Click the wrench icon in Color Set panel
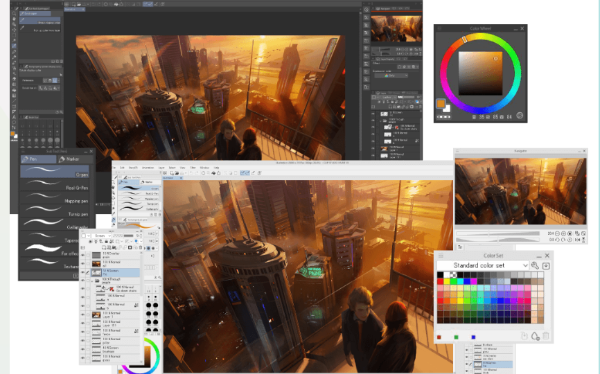The image size is (600, 374). (x=535, y=265)
